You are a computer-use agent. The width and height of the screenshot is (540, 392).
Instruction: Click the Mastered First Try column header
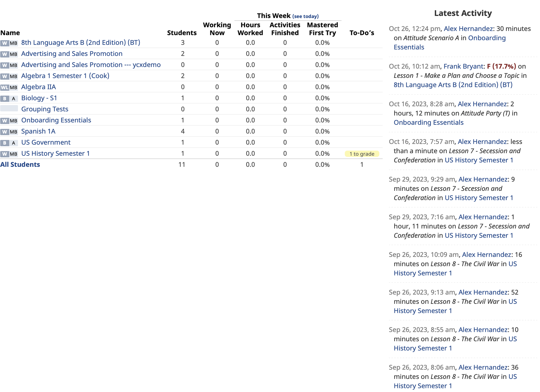click(323, 29)
